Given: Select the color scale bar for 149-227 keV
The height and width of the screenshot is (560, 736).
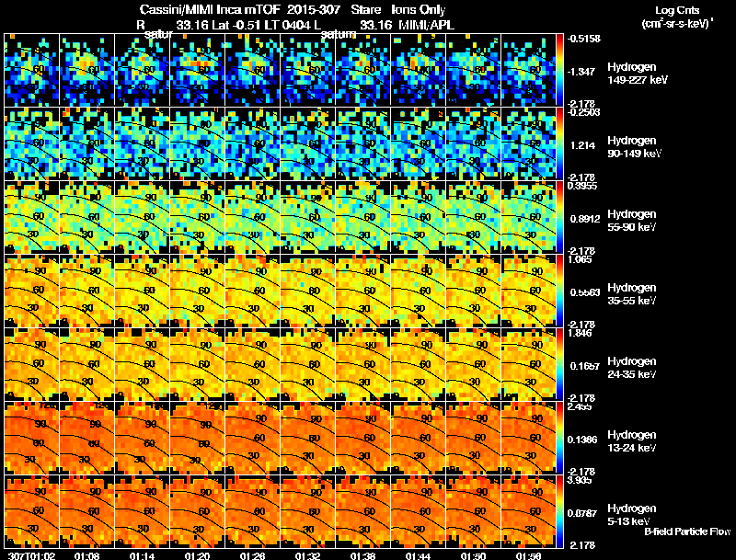Looking at the screenshot, I should point(559,70).
